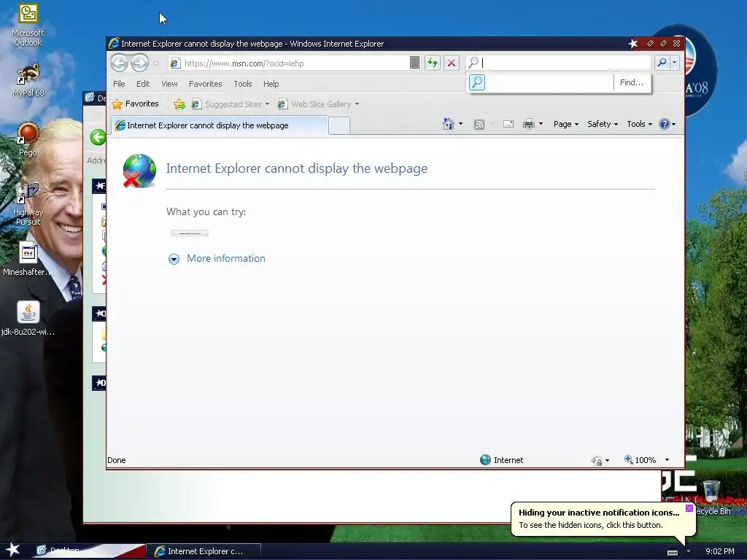
Task: Click the Back navigation arrow in Internet Explorer
Action: 119,63
